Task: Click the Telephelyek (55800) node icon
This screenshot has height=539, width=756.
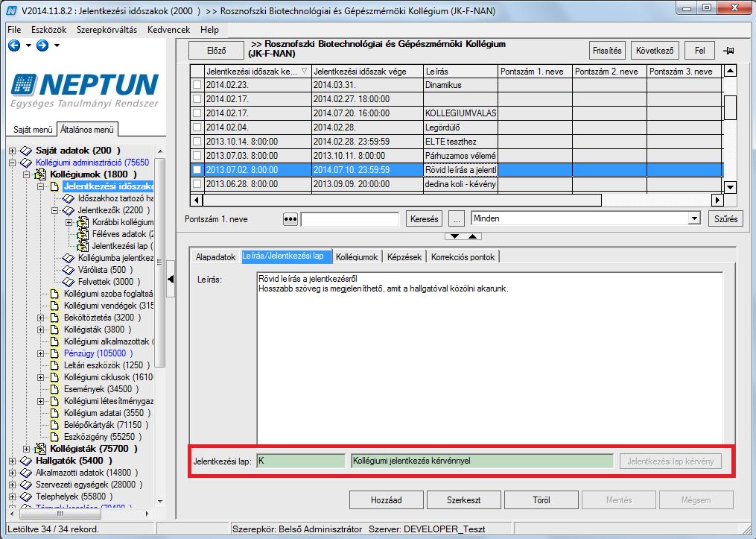Action: [26, 497]
